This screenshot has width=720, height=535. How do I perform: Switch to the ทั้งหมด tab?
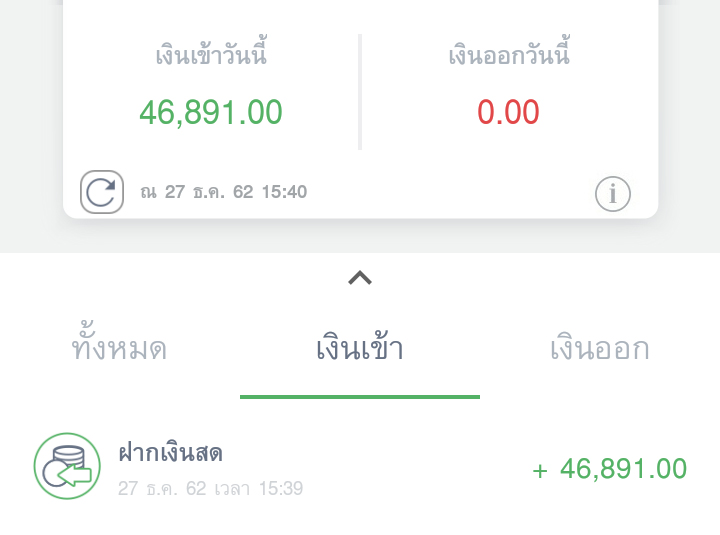(x=119, y=342)
